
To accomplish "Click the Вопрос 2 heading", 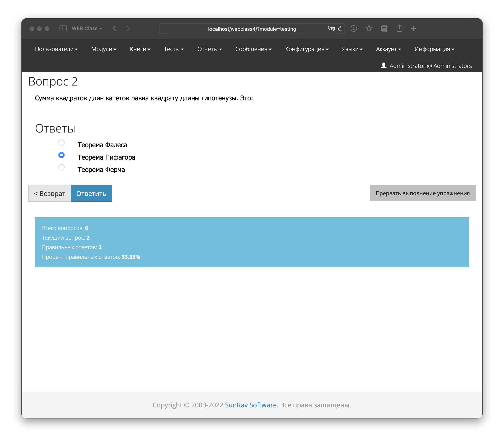I will pos(53,81).
